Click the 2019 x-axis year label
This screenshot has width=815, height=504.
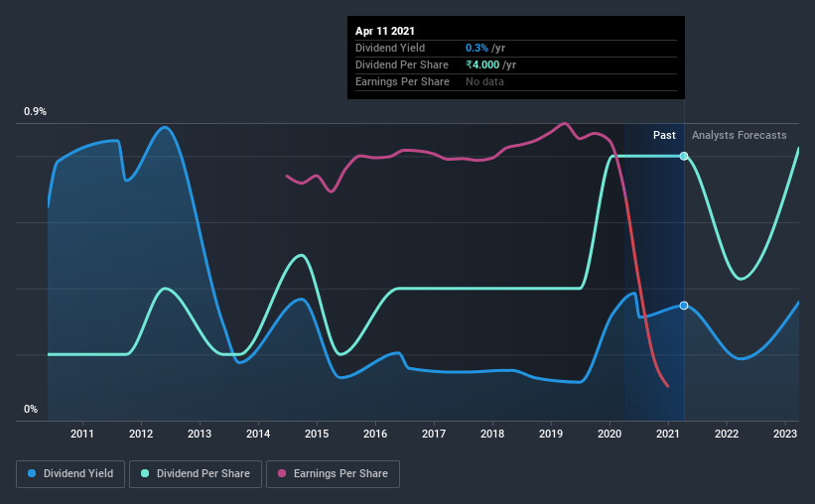click(x=551, y=434)
